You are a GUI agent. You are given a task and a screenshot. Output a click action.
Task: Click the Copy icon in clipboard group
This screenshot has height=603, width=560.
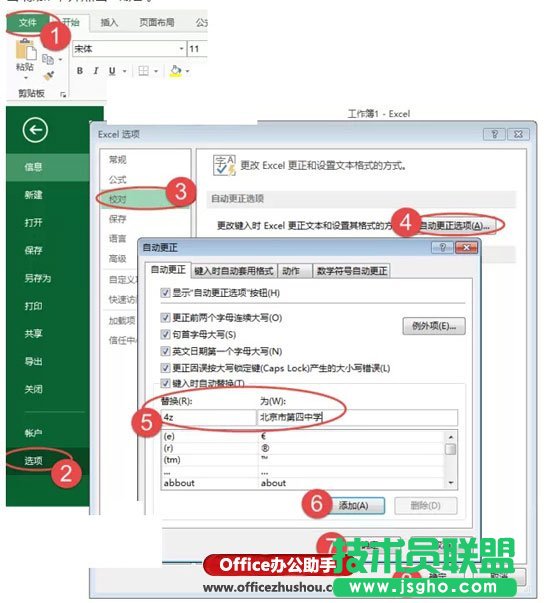click(x=48, y=59)
